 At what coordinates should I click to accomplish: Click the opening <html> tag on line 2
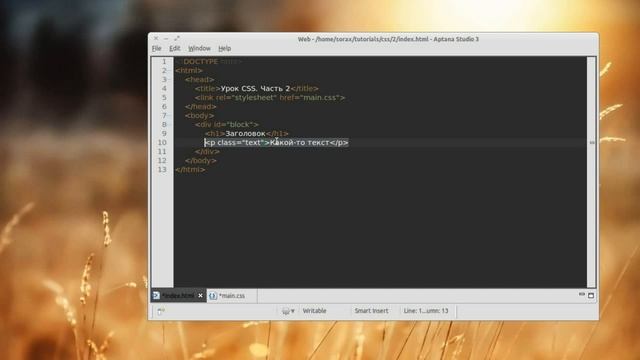[189, 71]
